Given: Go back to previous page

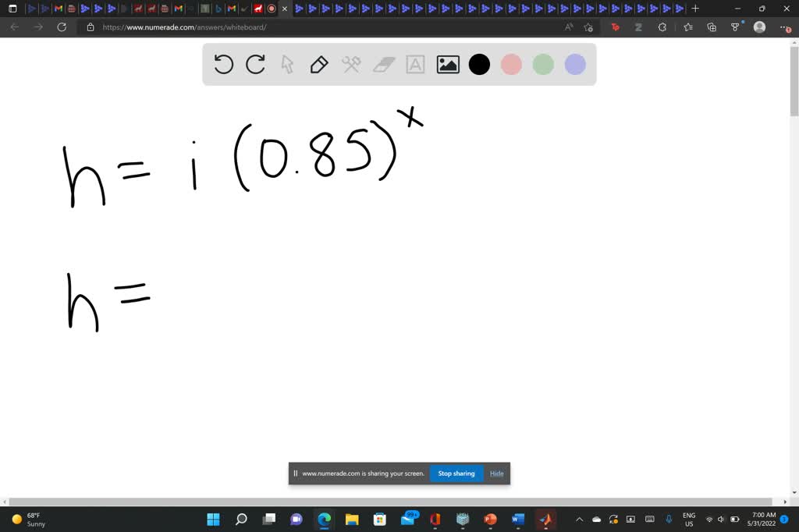Looking at the screenshot, I should pos(15,27).
